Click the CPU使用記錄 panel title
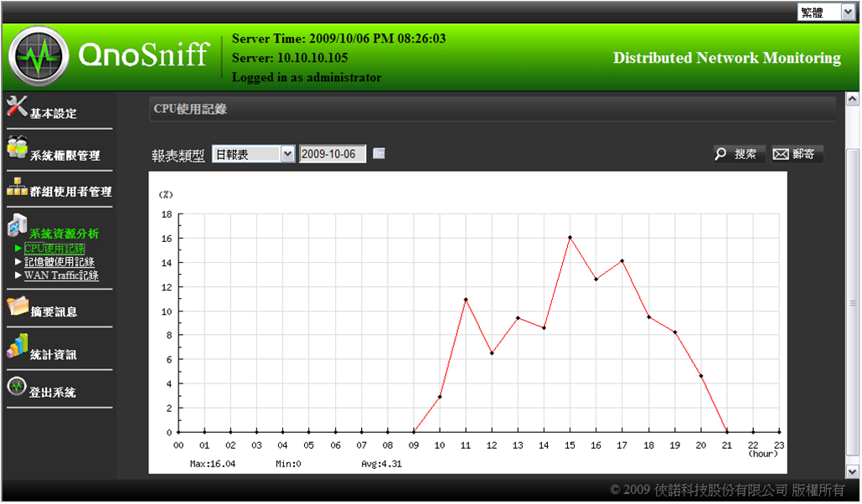This screenshot has width=862, height=504. click(x=190, y=109)
